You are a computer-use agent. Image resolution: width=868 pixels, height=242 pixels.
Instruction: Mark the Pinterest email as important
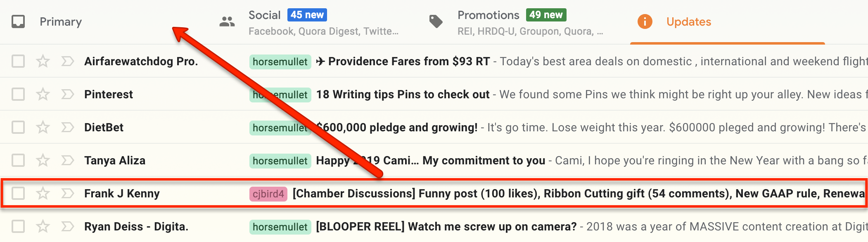pos(67,95)
